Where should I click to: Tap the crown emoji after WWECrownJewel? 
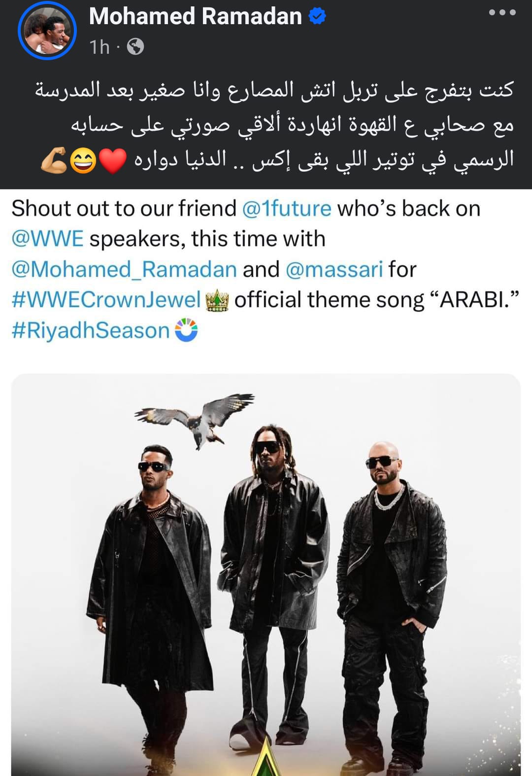click(217, 300)
